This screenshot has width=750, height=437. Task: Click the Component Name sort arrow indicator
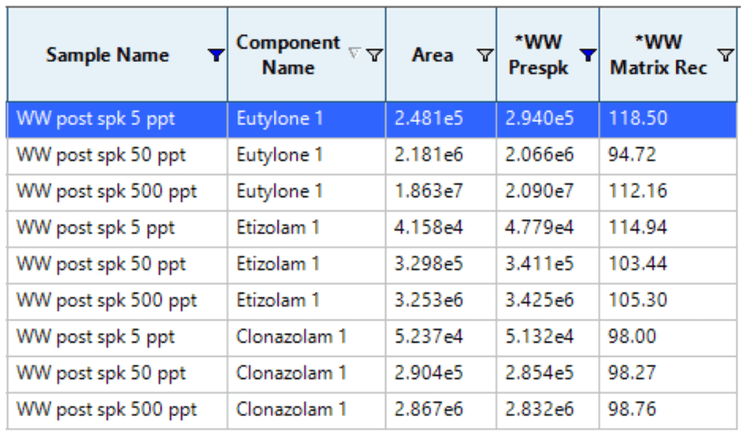coord(354,54)
